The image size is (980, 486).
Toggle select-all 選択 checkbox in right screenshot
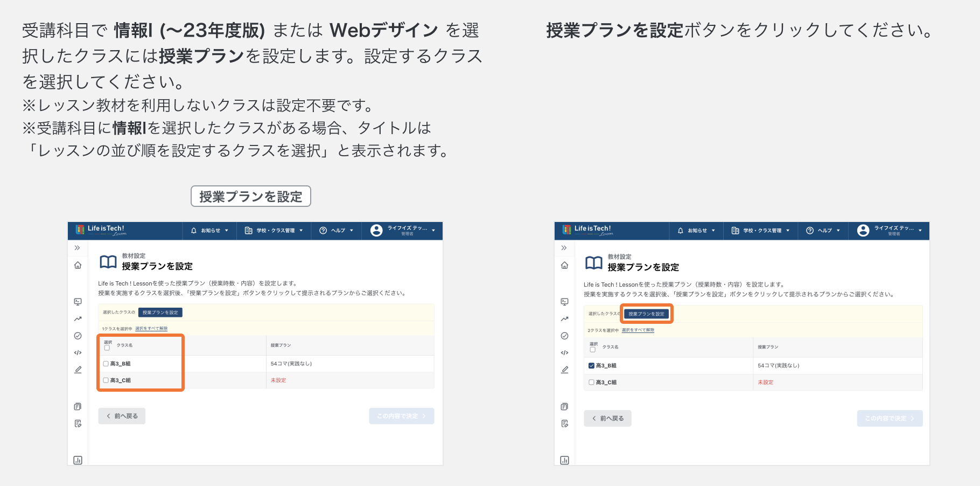coord(592,350)
